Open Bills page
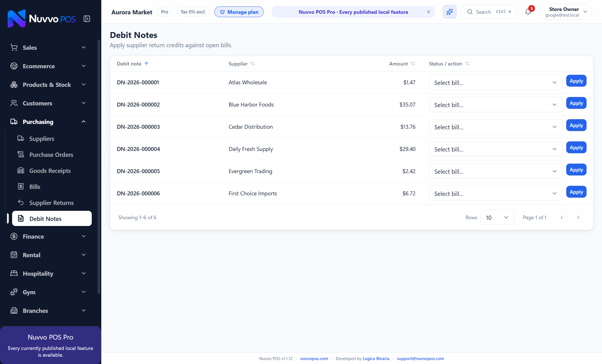The height and width of the screenshot is (364, 602). (52, 187)
